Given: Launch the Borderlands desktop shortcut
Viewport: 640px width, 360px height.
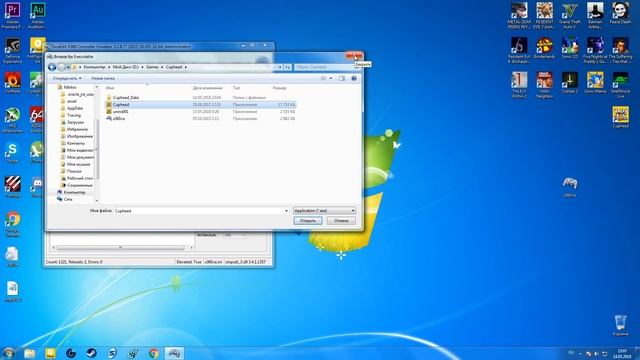Looking at the screenshot, I should point(544,48).
